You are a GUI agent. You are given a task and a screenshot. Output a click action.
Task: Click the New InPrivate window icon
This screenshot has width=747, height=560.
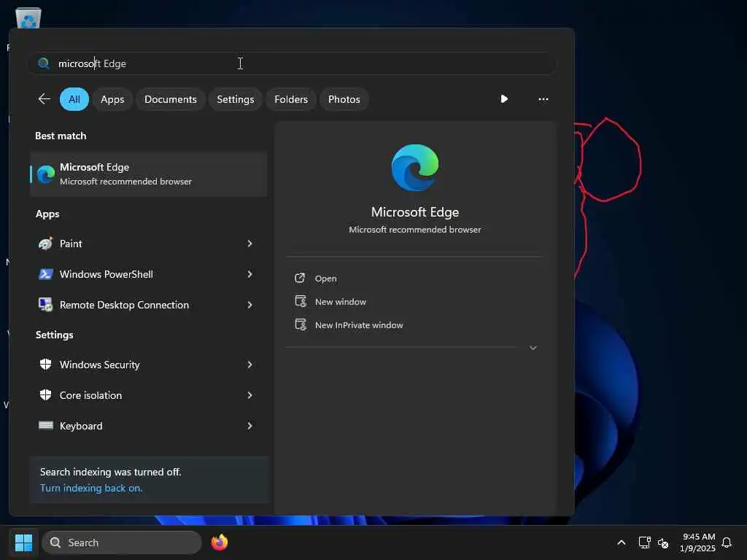pos(301,324)
